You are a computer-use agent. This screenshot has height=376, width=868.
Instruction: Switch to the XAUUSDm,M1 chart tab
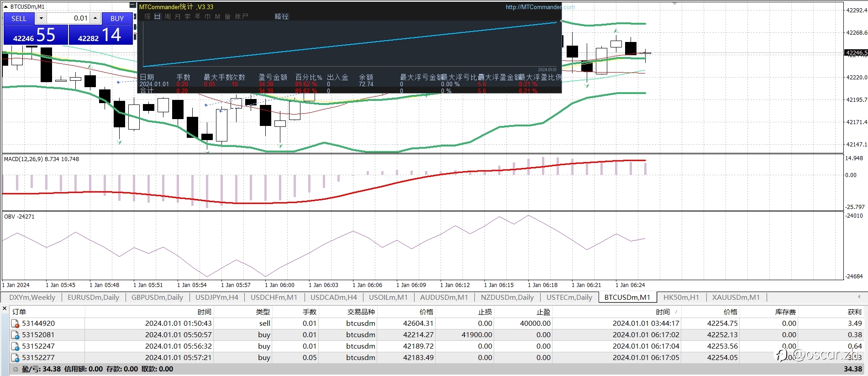[x=736, y=297]
